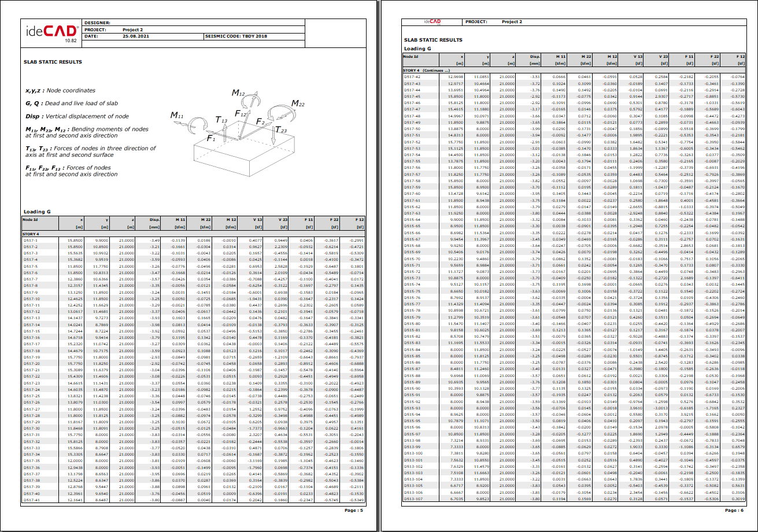This screenshot has height=532, width=758.
Task: Select 'SEISMIC CODE: TBDY 2018' text
Action: point(236,35)
